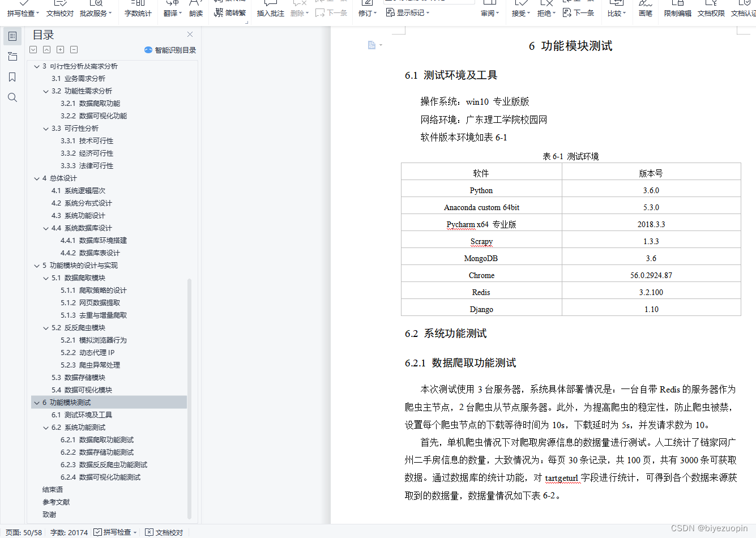
Task: Open the 翻译 translate dropdown
Action: (x=173, y=13)
